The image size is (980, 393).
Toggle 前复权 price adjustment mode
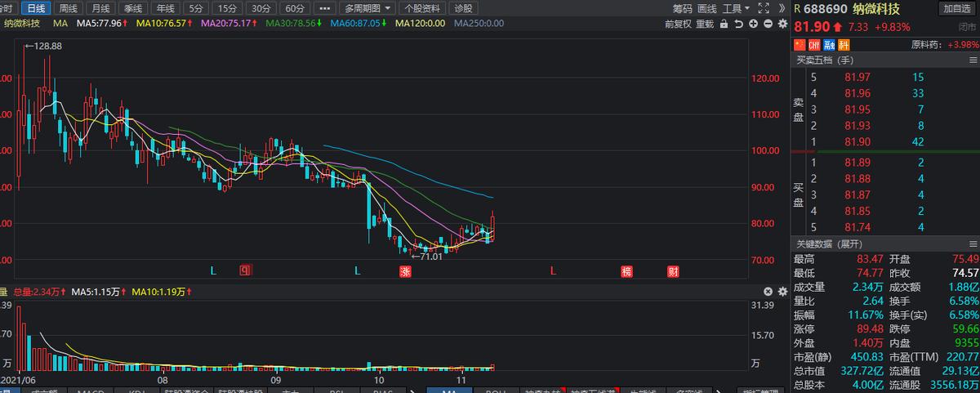(x=678, y=24)
